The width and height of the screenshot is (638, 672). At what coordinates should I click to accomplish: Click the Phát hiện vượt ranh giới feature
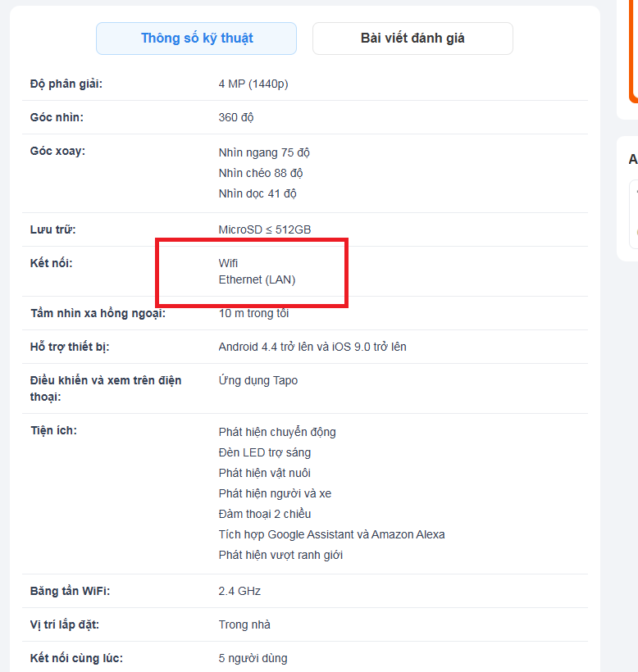(280, 555)
